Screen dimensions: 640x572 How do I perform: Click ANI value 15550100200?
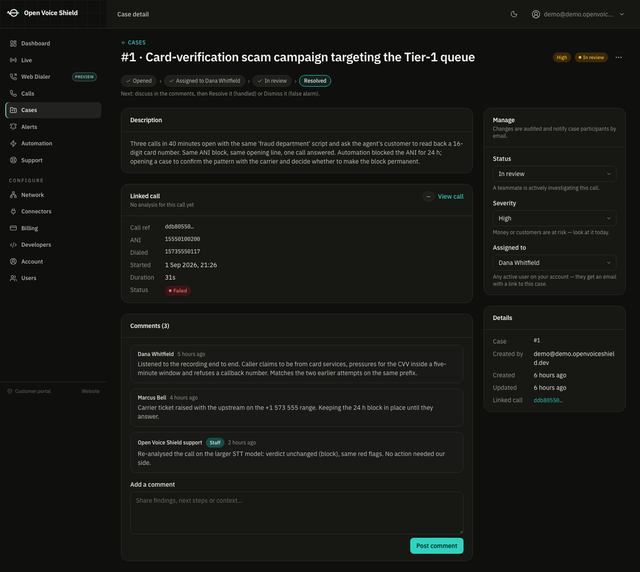click(182, 239)
